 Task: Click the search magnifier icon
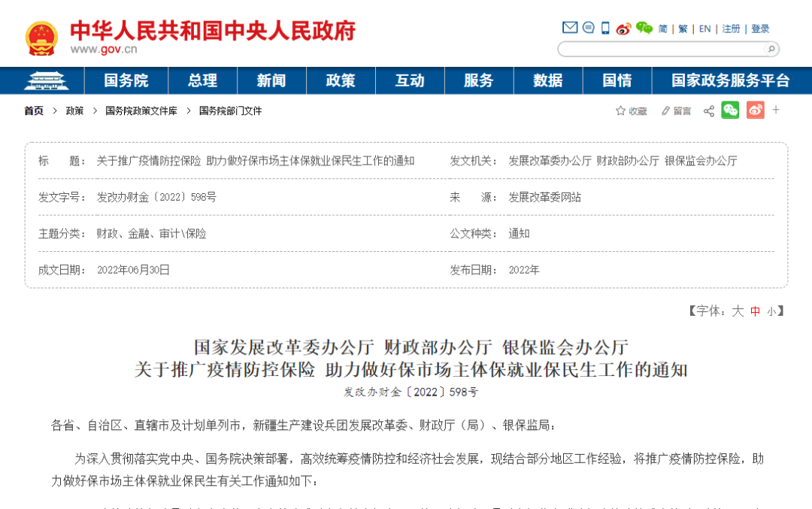click(x=771, y=49)
